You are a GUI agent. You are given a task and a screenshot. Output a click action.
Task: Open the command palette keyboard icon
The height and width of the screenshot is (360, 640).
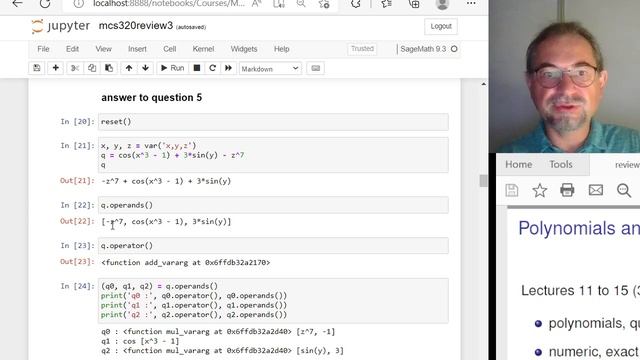316,68
